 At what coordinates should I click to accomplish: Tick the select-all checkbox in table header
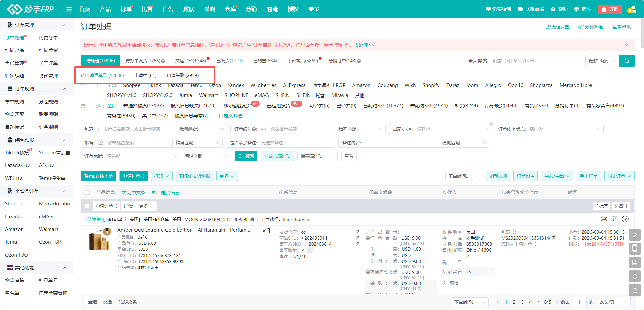87,193
